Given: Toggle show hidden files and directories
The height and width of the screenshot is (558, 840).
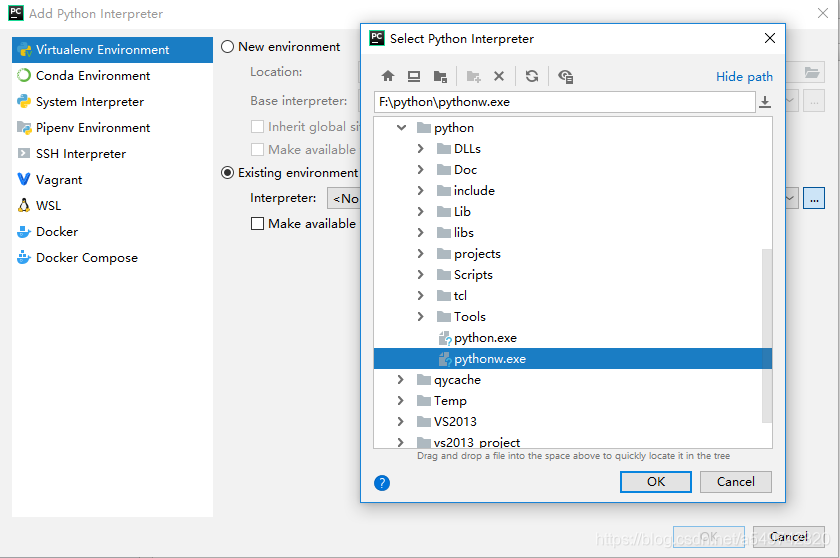Looking at the screenshot, I should [565, 76].
